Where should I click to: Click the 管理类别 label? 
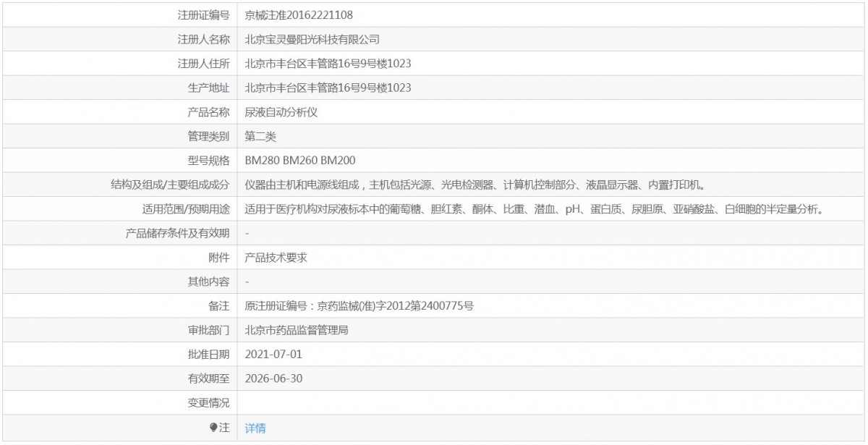coord(209,136)
